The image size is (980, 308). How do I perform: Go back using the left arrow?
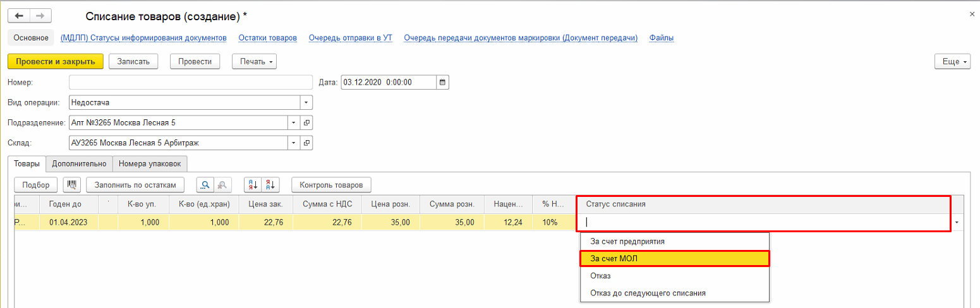19,16
